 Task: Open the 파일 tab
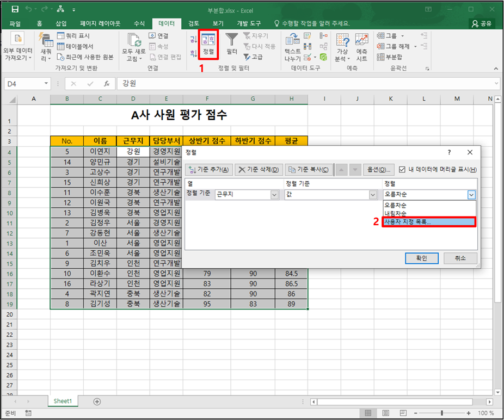(x=15, y=23)
